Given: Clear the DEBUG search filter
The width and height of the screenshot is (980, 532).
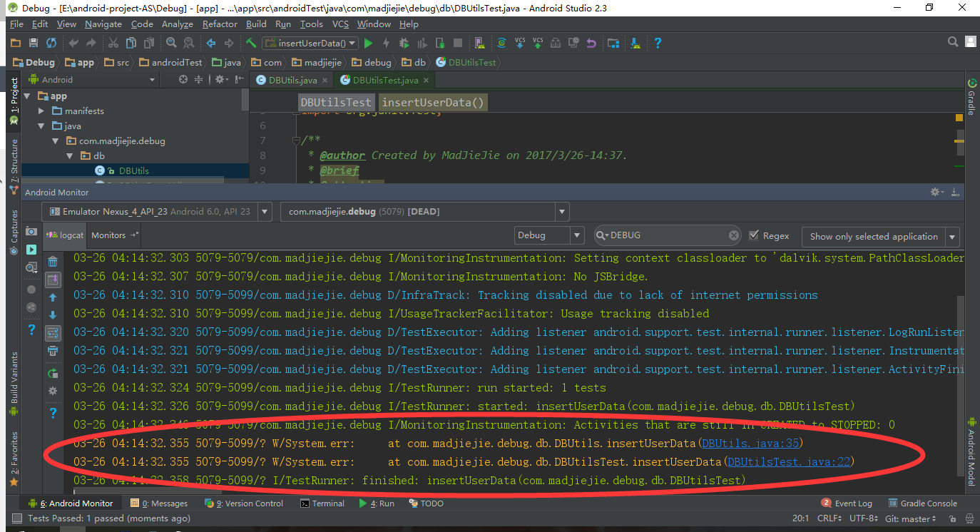Looking at the screenshot, I should point(734,235).
